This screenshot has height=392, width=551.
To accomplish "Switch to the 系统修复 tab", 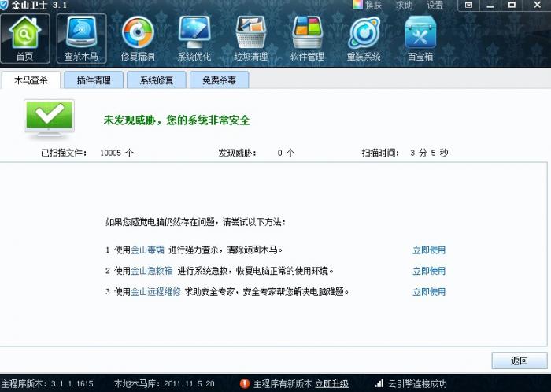I will click(x=157, y=80).
